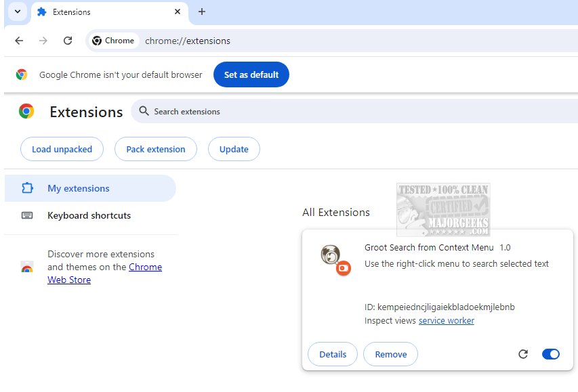The width and height of the screenshot is (578, 392).
Task: Open the service worker inspect link
Action: click(446, 320)
